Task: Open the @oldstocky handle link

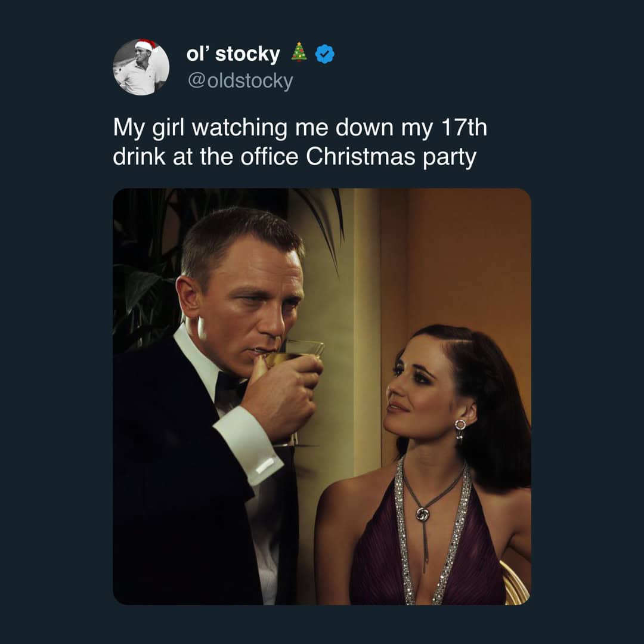Action: [x=240, y=80]
